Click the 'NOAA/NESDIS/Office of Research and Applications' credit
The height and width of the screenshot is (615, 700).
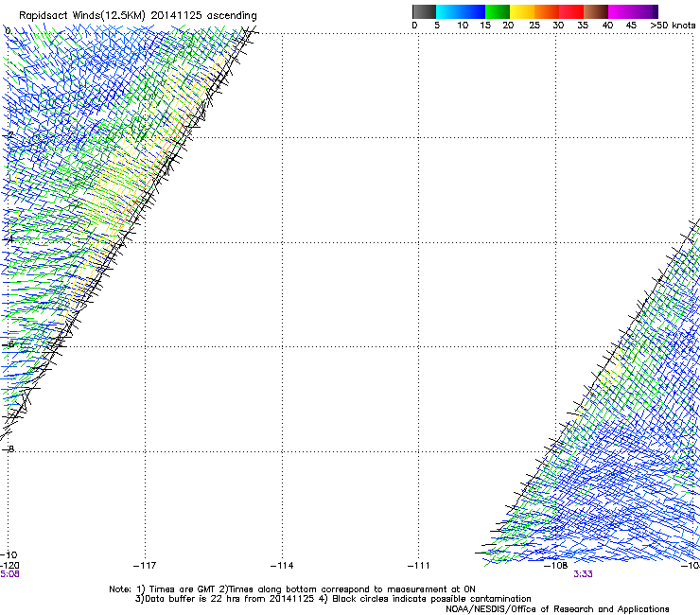pyautogui.click(x=557, y=609)
